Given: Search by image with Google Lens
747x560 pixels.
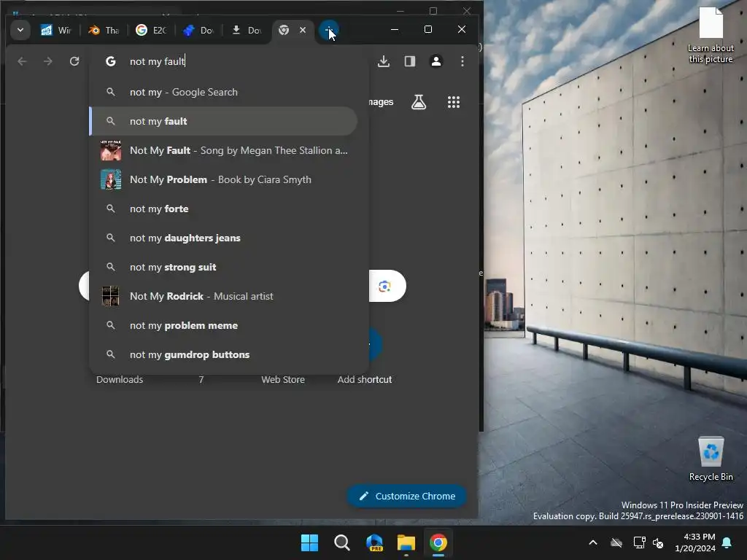Looking at the screenshot, I should point(385,286).
